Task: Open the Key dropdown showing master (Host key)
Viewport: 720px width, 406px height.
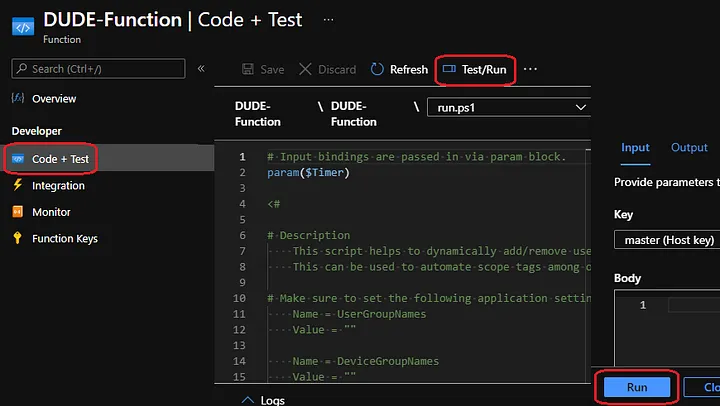Action: [665, 240]
